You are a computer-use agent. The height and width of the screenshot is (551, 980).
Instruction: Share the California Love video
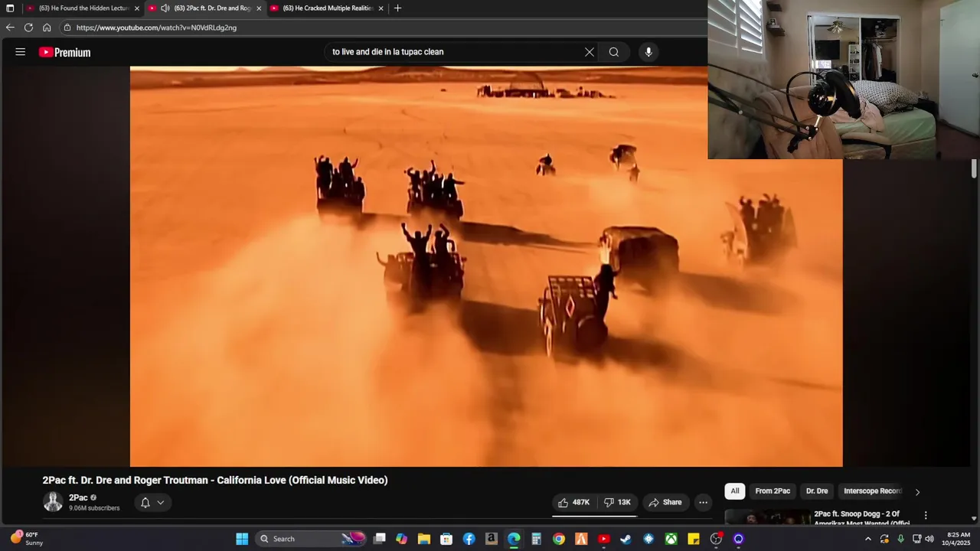[x=665, y=502]
